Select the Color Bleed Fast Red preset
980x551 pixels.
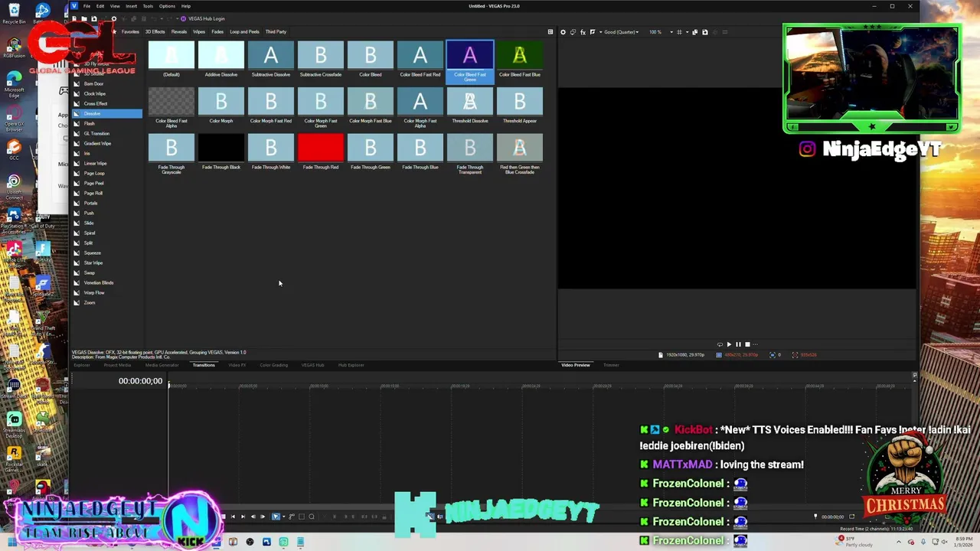(420, 55)
